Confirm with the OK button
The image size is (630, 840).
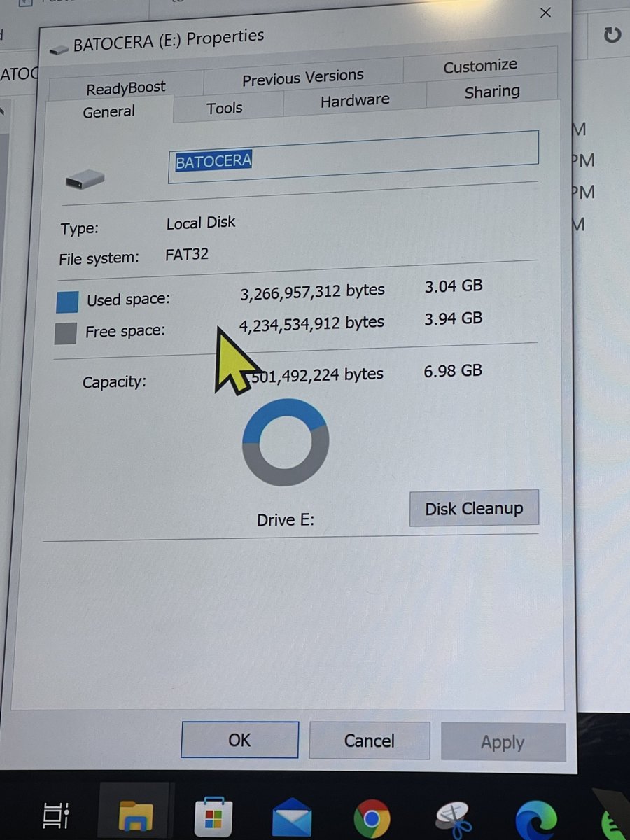[x=239, y=740]
